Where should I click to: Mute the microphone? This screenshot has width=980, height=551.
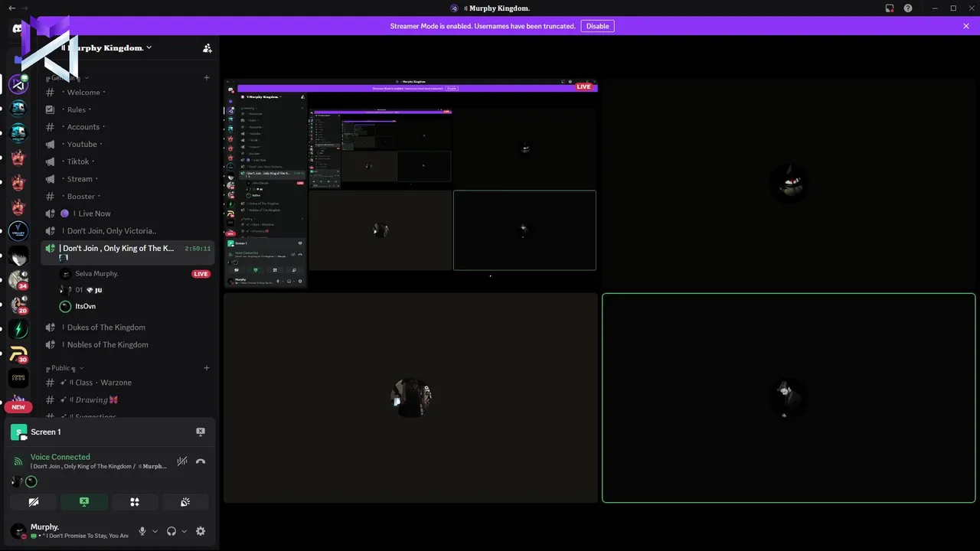(x=142, y=531)
